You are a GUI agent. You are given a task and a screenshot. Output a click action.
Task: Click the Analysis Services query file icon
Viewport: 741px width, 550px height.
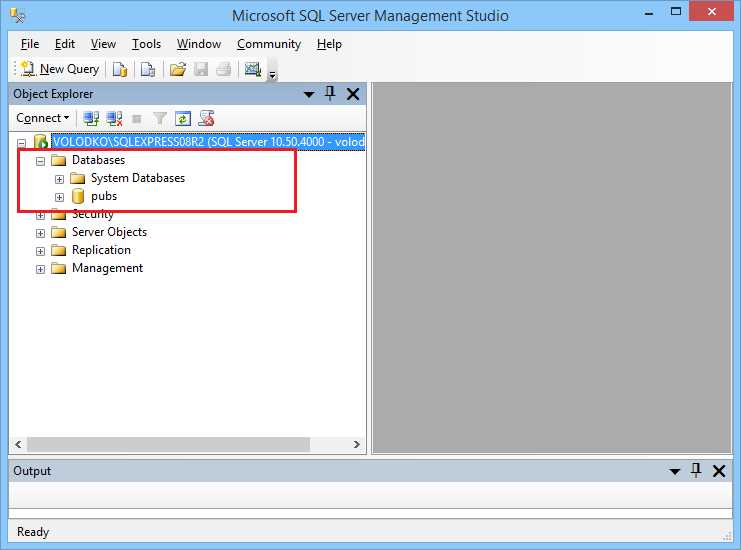(x=148, y=69)
